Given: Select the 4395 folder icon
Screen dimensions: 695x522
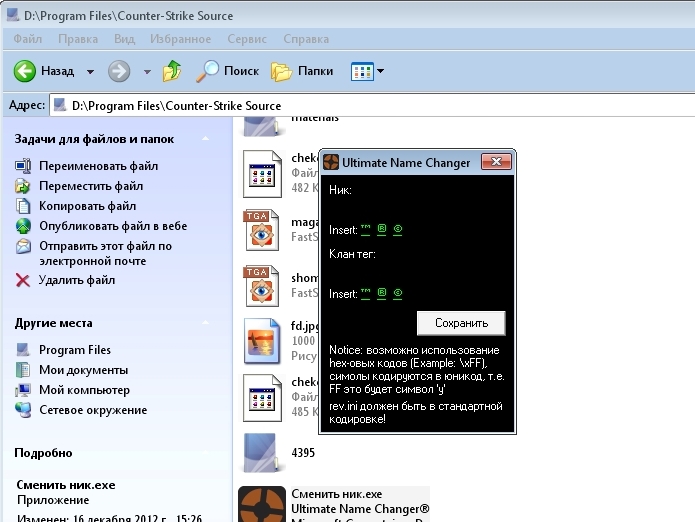Looking at the screenshot, I should pos(262,453).
